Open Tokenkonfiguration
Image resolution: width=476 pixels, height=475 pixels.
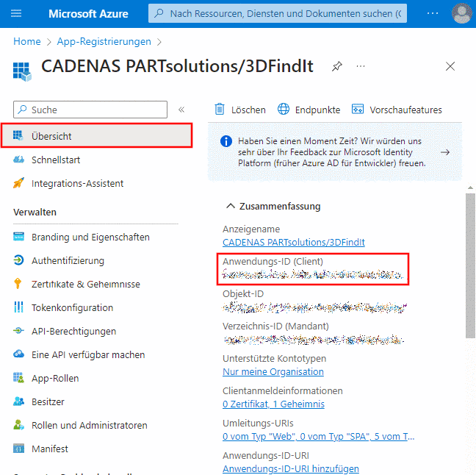72,308
